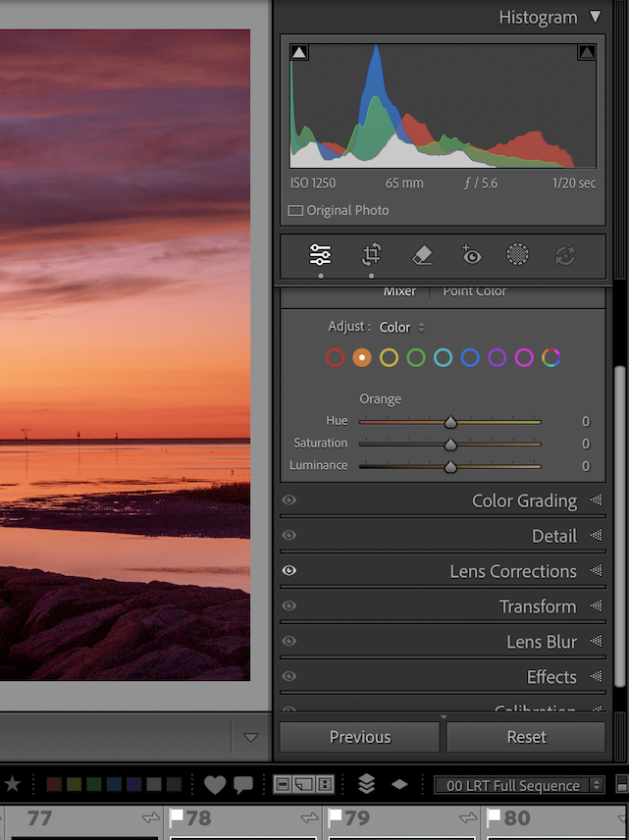Expand the Lens Blur panel

click(x=596, y=641)
